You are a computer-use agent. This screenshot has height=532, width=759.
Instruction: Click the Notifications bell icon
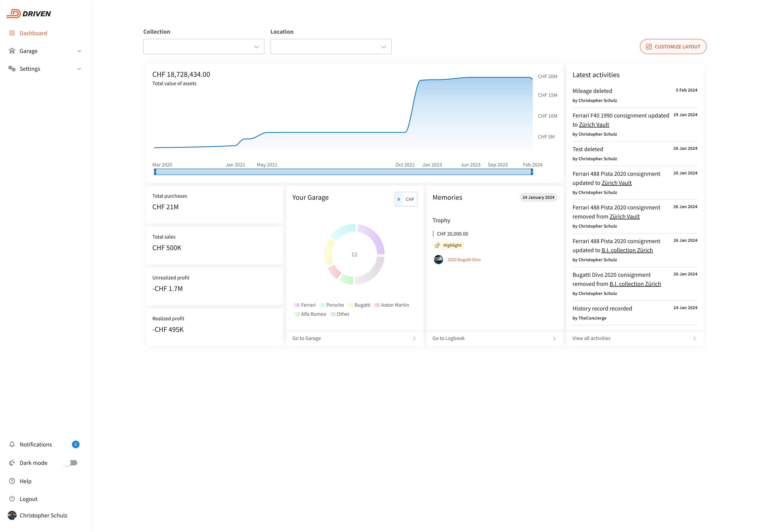click(x=12, y=444)
